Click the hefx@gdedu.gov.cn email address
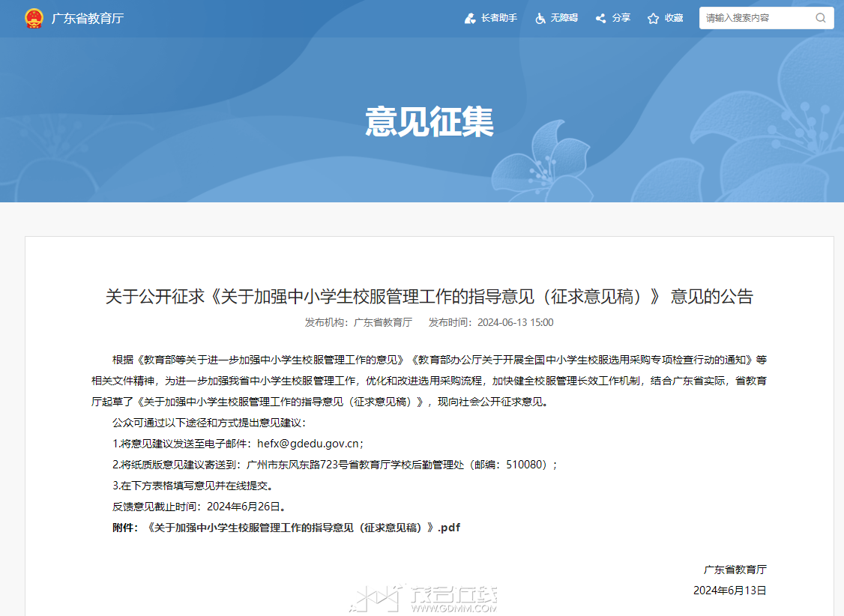The height and width of the screenshot is (616, 844). point(308,444)
